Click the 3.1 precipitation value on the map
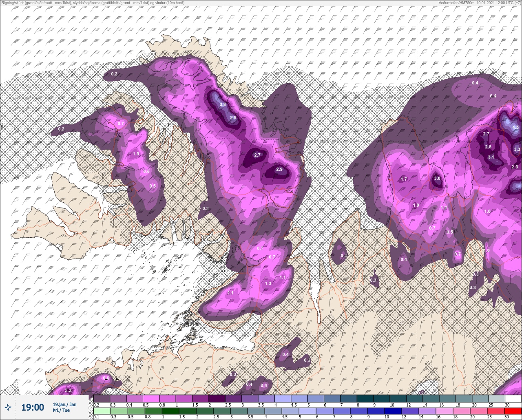 (x=491, y=157)
